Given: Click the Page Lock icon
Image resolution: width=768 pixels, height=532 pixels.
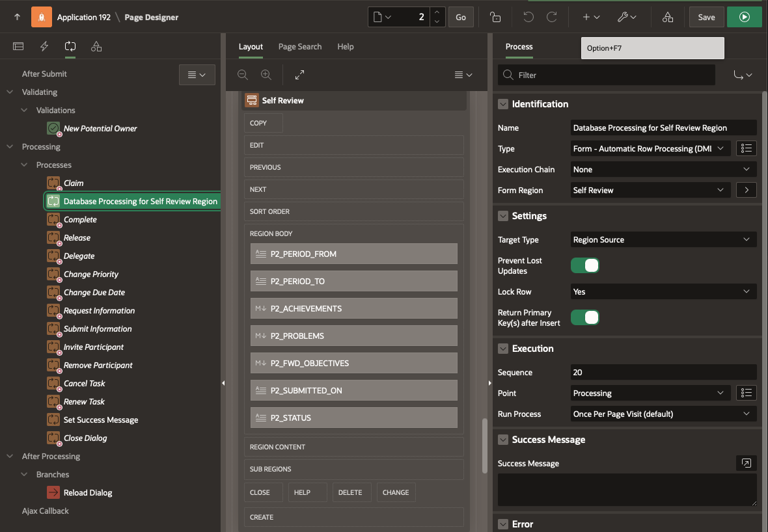Looking at the screenshot, I should (496, 18).
